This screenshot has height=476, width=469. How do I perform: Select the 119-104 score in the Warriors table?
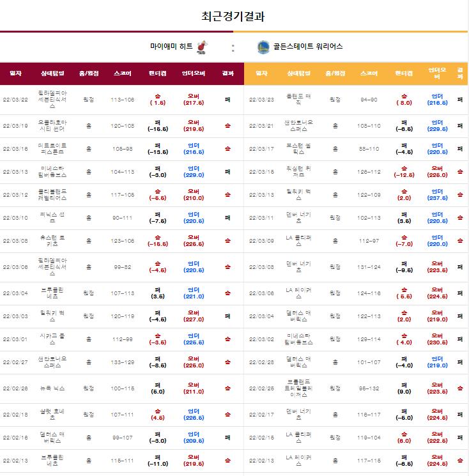tap(369, 438)
